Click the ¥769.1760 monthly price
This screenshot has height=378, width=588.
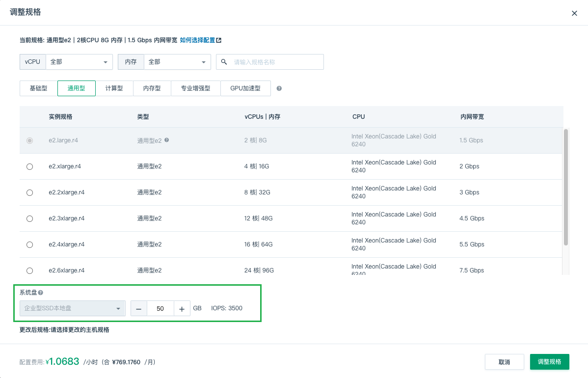[126, 362]
